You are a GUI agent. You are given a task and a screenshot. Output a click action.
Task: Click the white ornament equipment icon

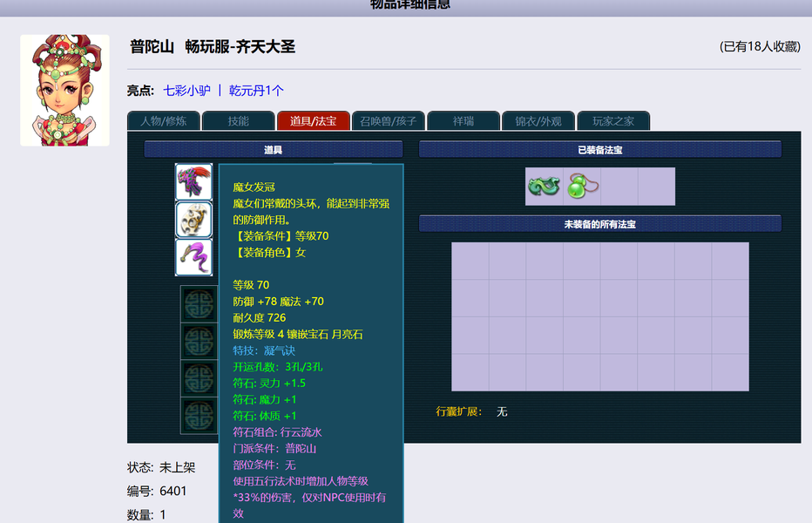point(193,220)
